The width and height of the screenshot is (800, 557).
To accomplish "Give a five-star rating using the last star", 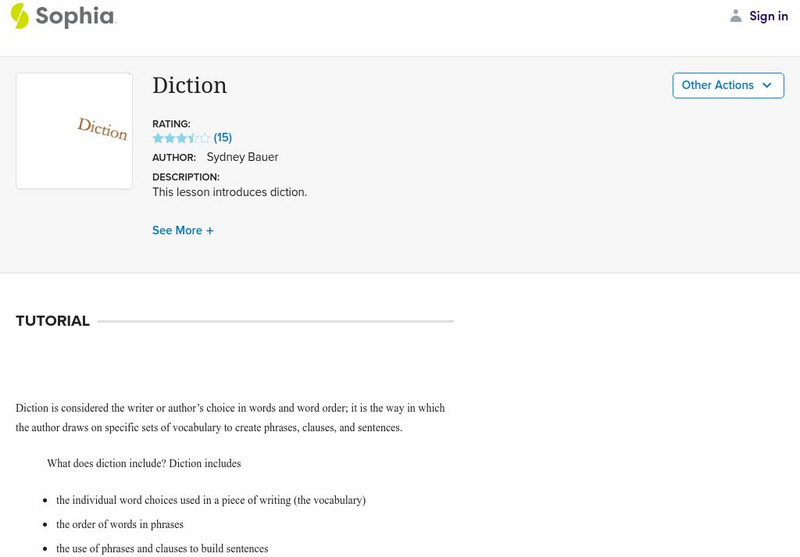I will [205, 138].
